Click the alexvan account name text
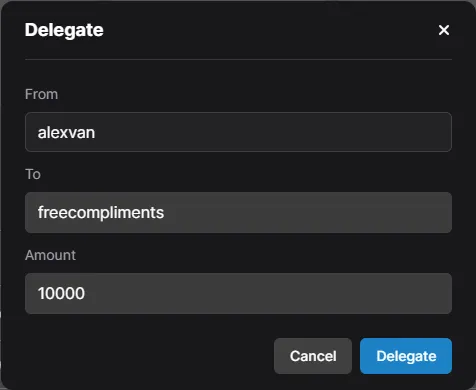The width and height of the screenshot is (476, 390). (66, 133)
